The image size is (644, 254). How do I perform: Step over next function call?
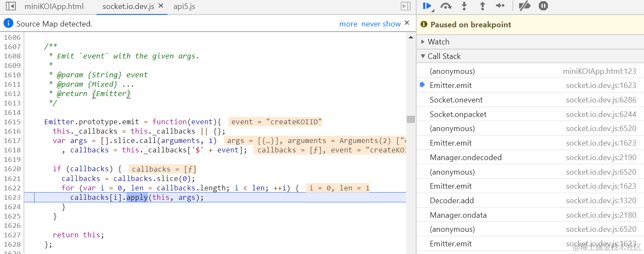pyautogui.click(x=446, y=6)
